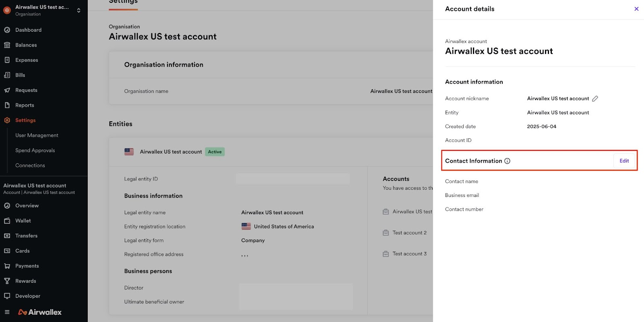This screenshot has width=644, height=322.
Task: Click Contact Information info icon
Action: coord(507,161)
